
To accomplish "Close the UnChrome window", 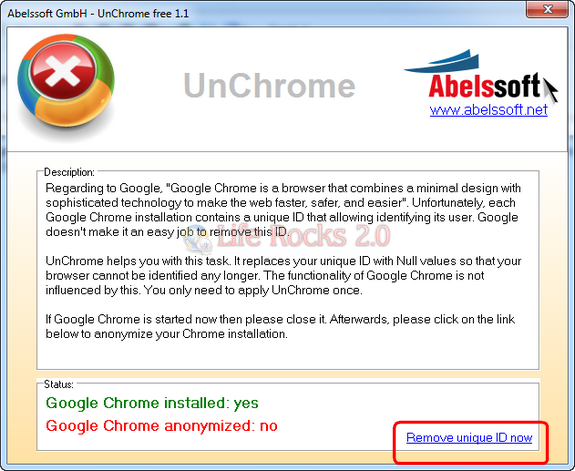I will pyautogui.click(x=547, y=9).
